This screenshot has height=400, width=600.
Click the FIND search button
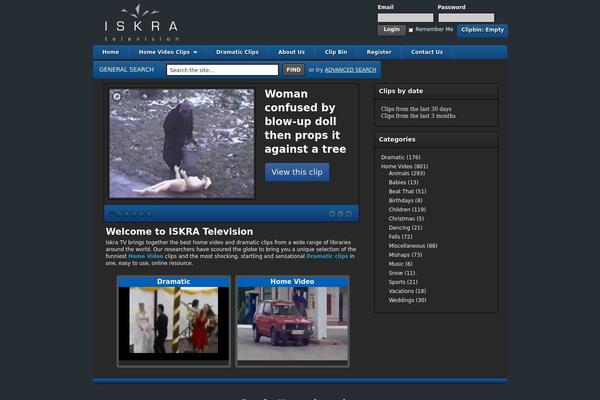point(293,70)
